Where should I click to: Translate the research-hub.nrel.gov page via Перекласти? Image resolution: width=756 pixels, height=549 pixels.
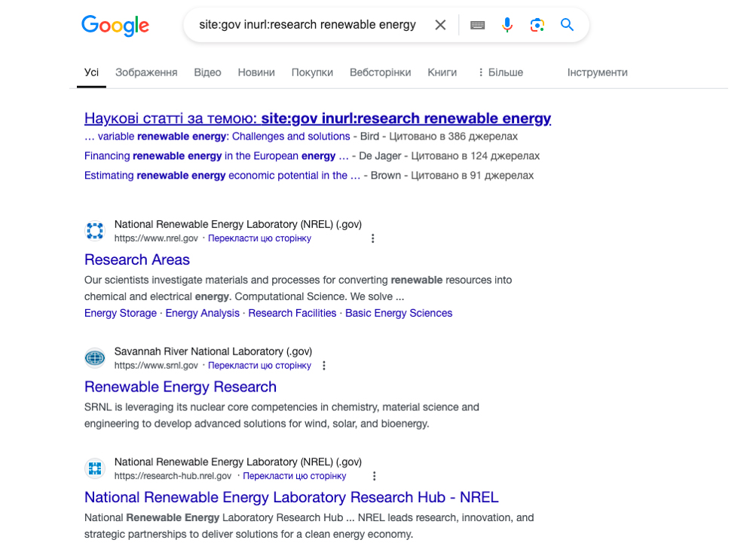point(295,476)
